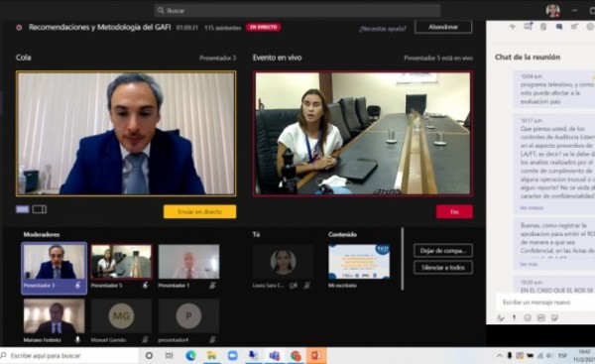Set delivery options exclamation icon
Screen dimensions: 595x364
tap(514, 317)
